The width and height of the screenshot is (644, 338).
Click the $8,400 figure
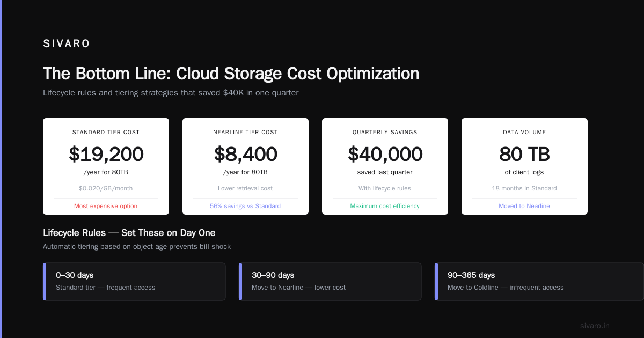245,155
